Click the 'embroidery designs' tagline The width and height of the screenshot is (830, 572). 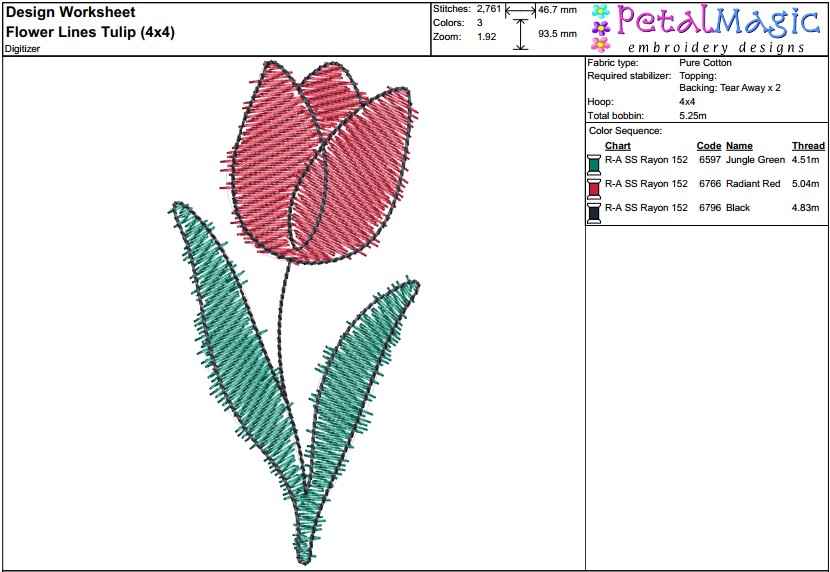tap(716, 48)
